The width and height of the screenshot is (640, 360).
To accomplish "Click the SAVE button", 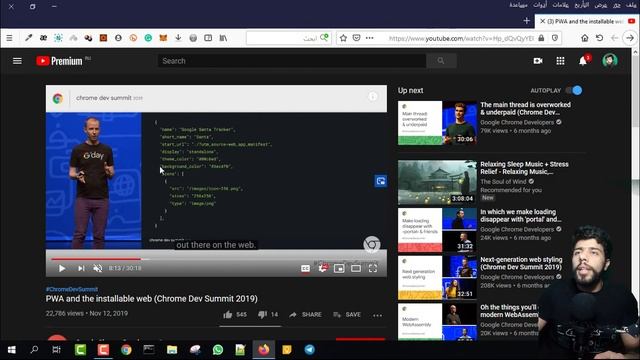I will (347, 315).
